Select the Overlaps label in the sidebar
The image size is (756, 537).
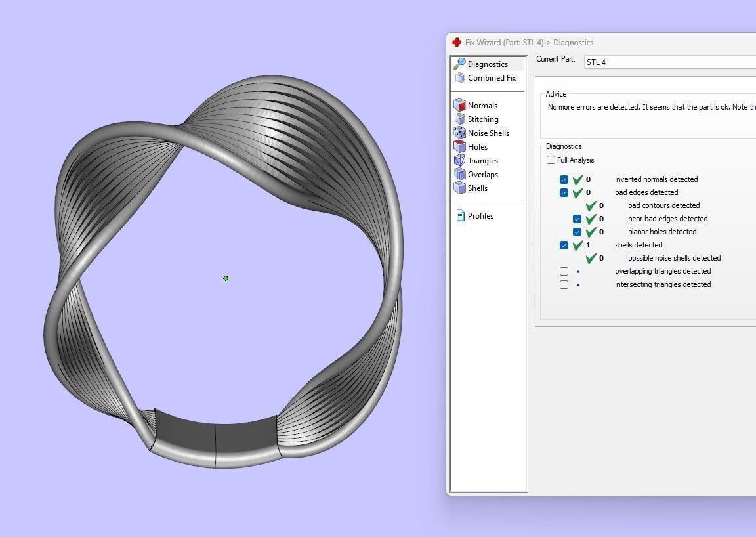click(x=482, y=175)
